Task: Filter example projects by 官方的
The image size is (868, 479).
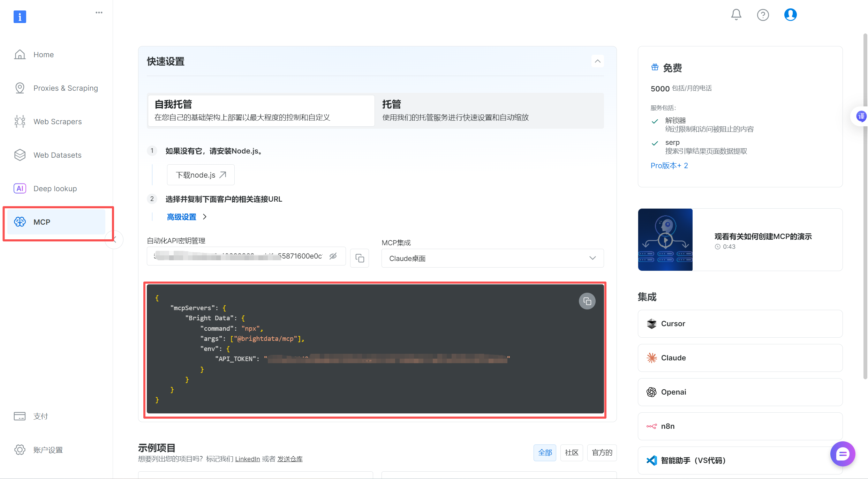Action: (x=602, y=452)
